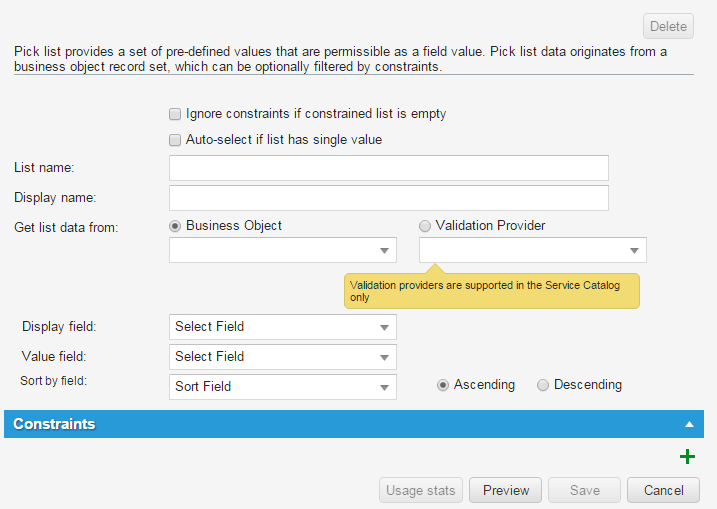Open the Display field dropdown
Screen dimensions: 717x509
tap(283, 327)
